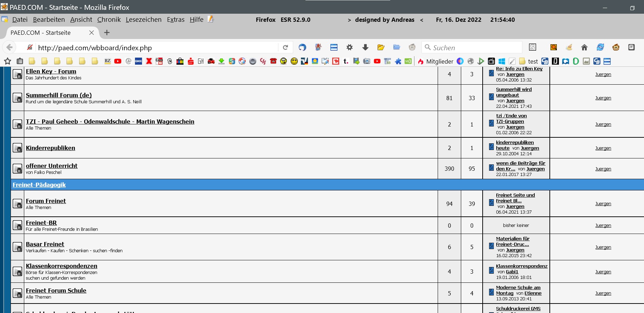
Task: Open the Skype S bookmark icon
Action: 232,61
